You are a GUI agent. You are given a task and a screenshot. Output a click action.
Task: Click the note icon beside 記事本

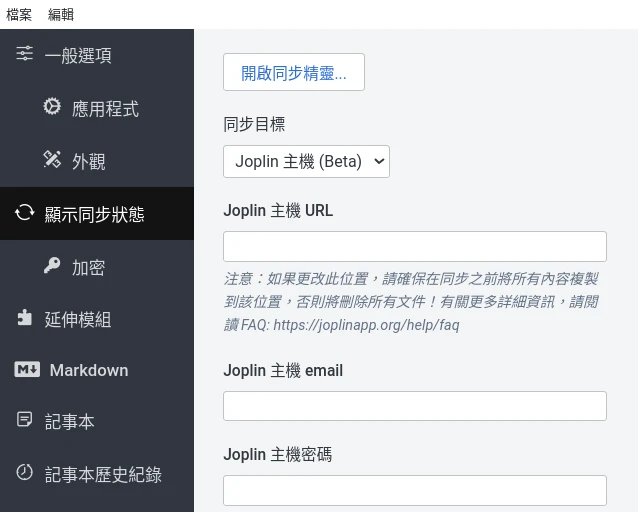(25, 421)
